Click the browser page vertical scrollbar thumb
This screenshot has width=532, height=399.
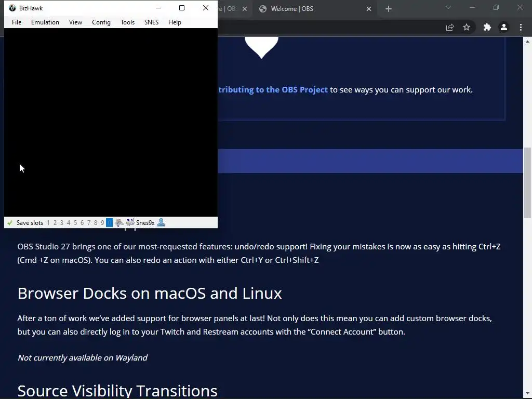[527, 182]
